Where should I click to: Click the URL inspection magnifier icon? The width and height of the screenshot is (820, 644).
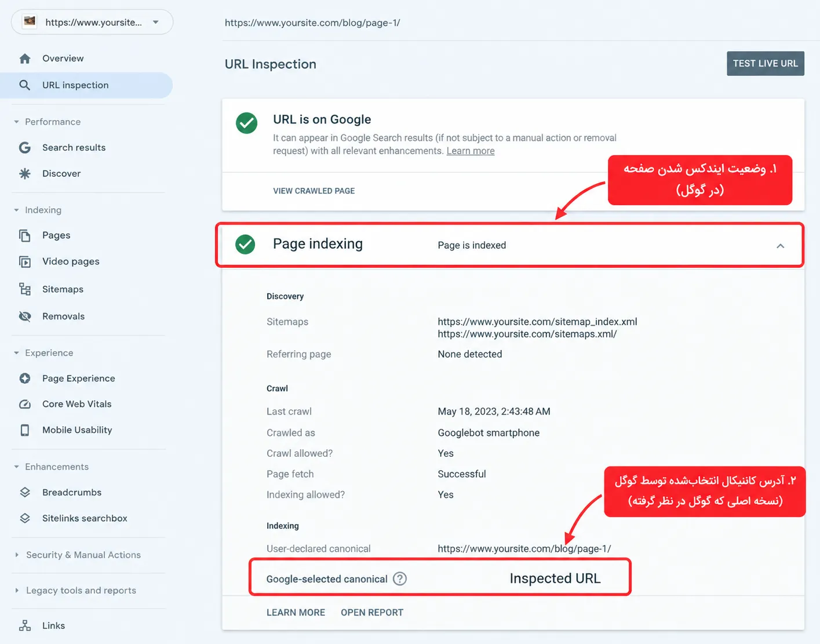[x=25, y=85]
